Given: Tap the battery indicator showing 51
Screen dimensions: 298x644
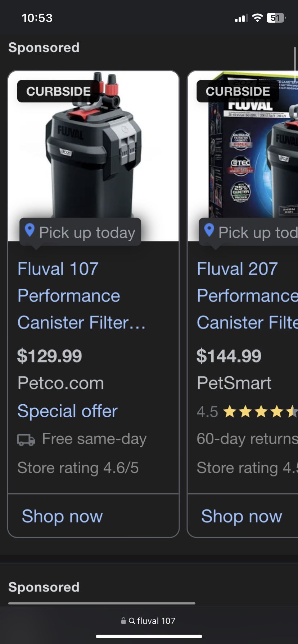Looking at the screenshot, I should 276,18.
